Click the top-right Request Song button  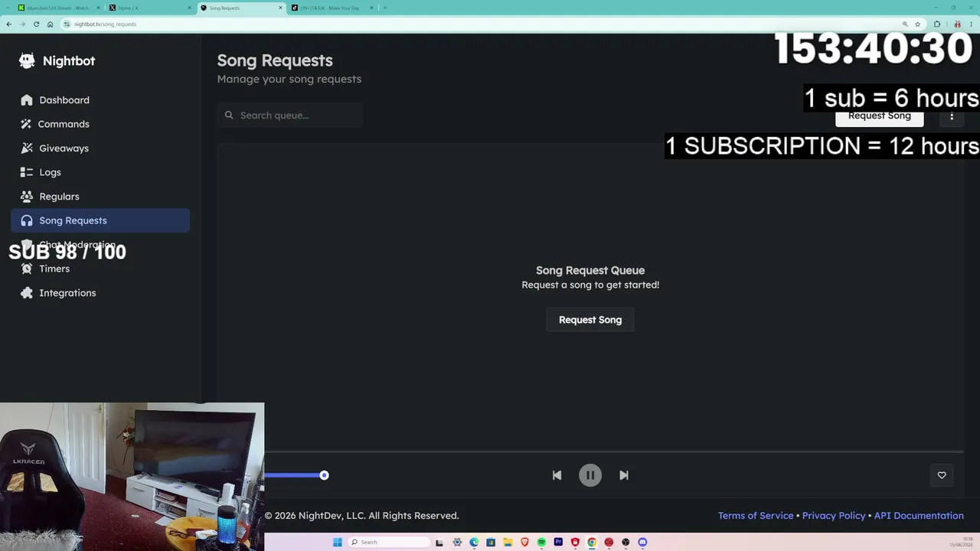click(x=879, y=116)
